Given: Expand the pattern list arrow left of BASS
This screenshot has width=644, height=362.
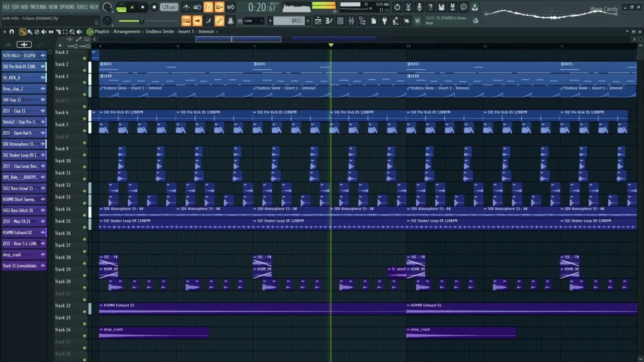Looking at the screenshot, I should point(270,21).
